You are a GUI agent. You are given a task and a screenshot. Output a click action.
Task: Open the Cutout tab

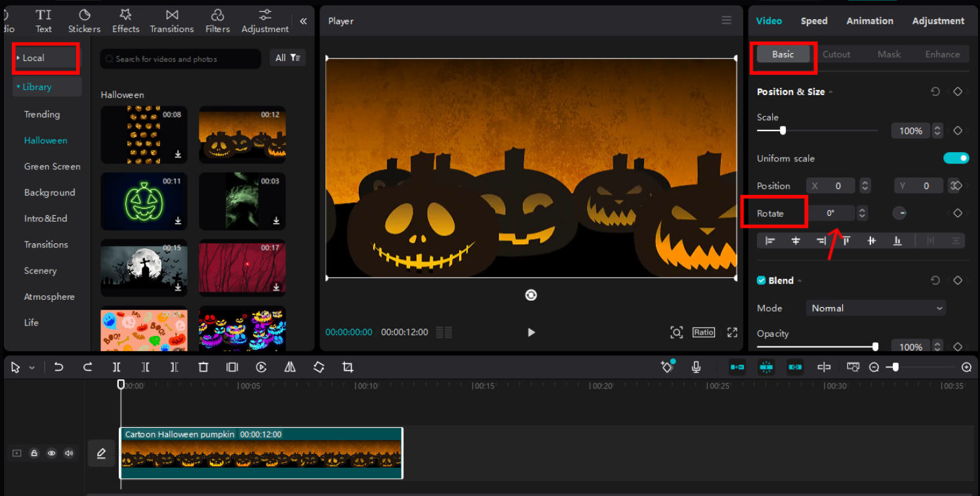[x=836, y=54]
